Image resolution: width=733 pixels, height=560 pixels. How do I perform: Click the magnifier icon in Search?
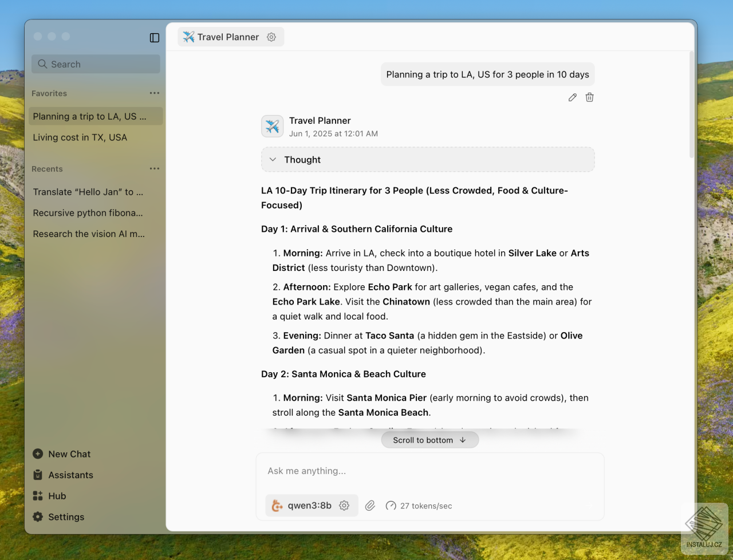point(42,64)
